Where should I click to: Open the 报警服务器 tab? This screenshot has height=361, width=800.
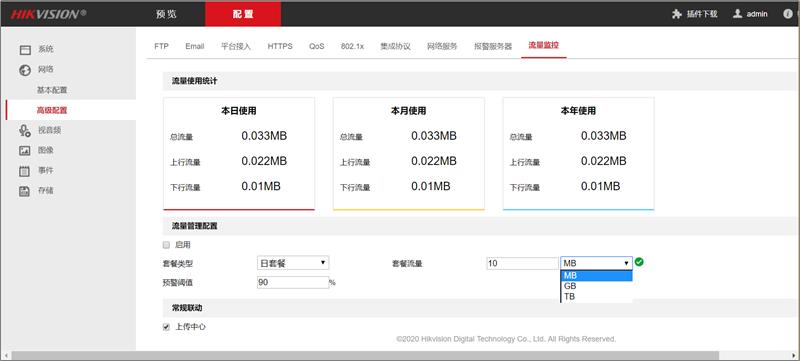493,46
